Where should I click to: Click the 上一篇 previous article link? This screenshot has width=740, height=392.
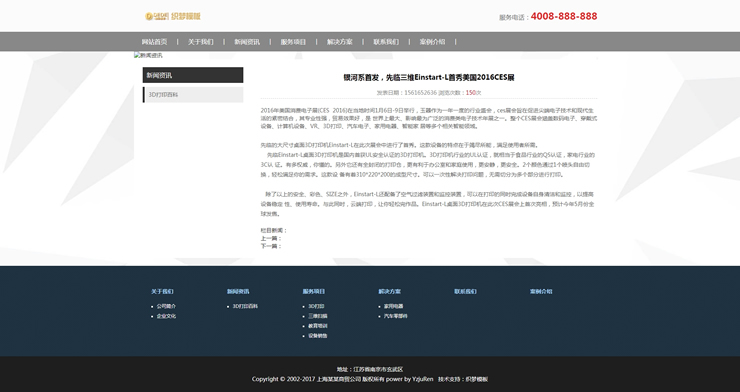click(x=270, y=239)
